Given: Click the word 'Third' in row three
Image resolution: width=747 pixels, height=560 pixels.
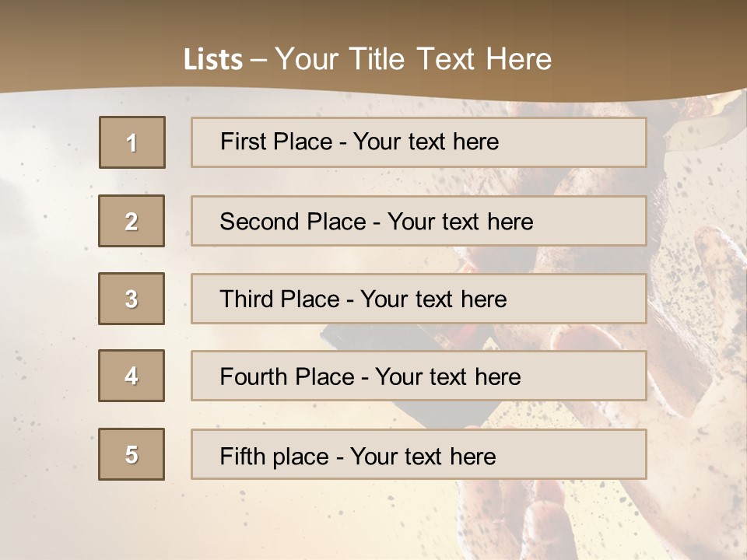Looking at the screenshot, I should (244, 299).
